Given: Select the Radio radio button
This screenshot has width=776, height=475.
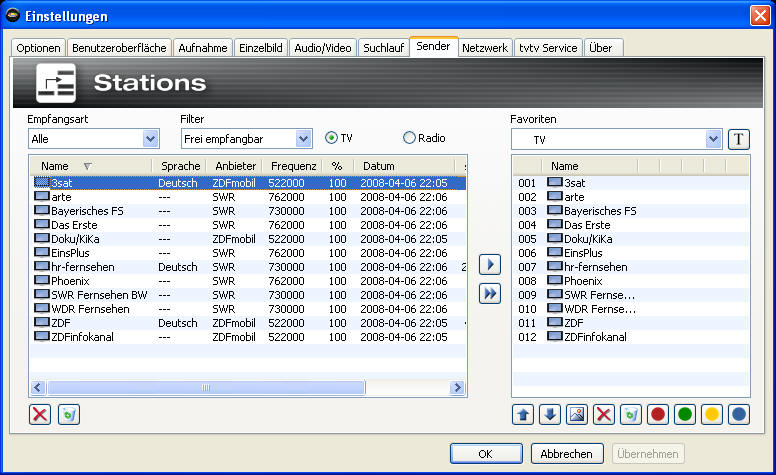Looking at the screenshot, I should (409, 138).
